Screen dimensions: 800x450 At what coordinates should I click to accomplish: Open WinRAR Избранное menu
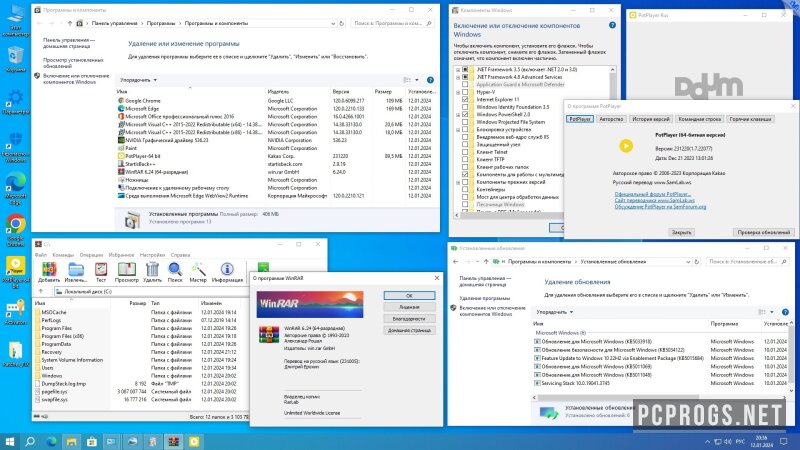pos(121,255)
